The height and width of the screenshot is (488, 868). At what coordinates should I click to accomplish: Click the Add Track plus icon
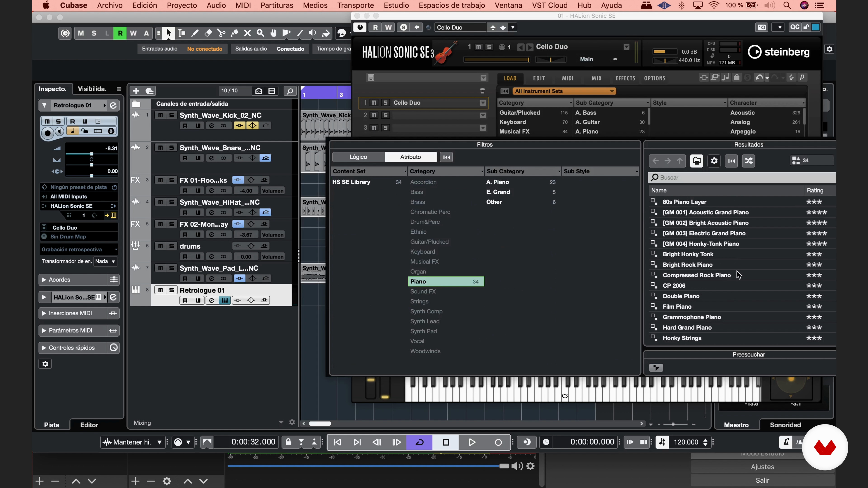pos(136,91)
